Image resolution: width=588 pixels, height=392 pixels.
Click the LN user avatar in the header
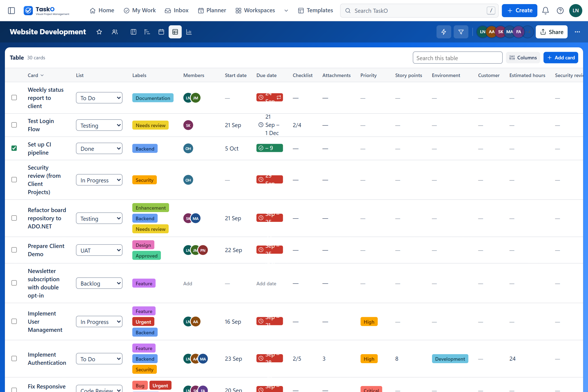click(575, 11)
